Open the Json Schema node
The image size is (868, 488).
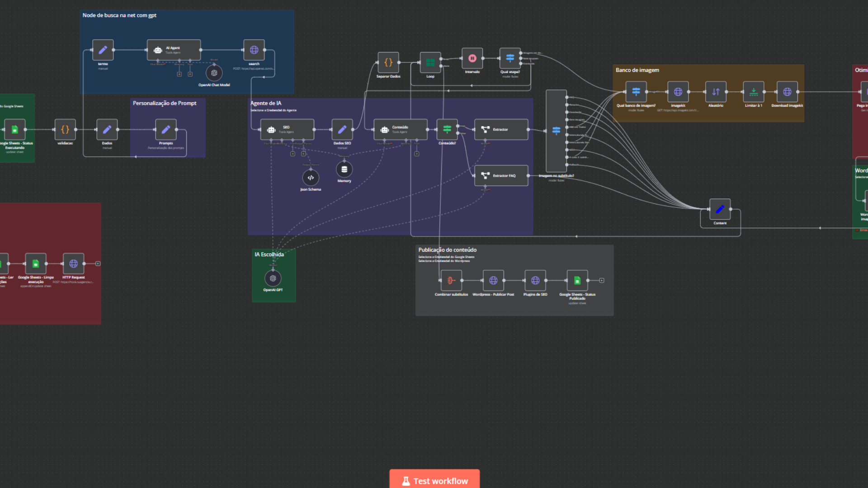pyautogui.click(x=311, y=178)
